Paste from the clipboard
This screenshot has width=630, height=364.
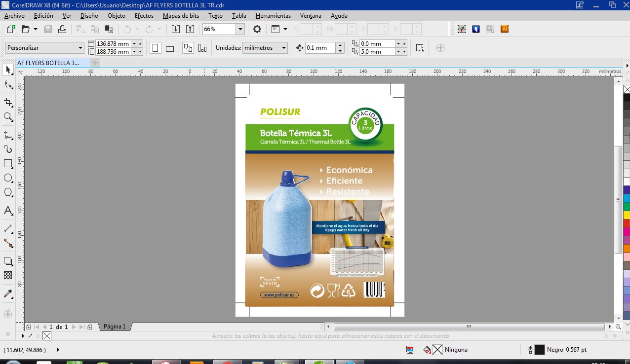coord(109,29)
